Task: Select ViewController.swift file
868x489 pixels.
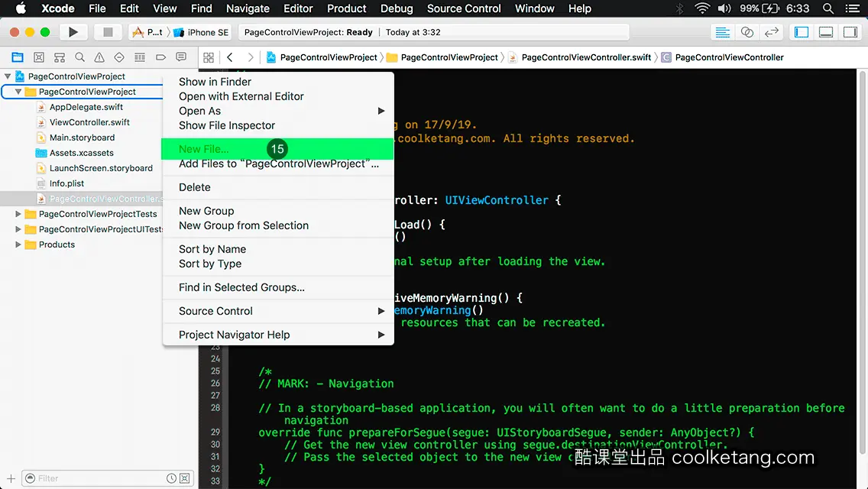Action: point(89,121)
